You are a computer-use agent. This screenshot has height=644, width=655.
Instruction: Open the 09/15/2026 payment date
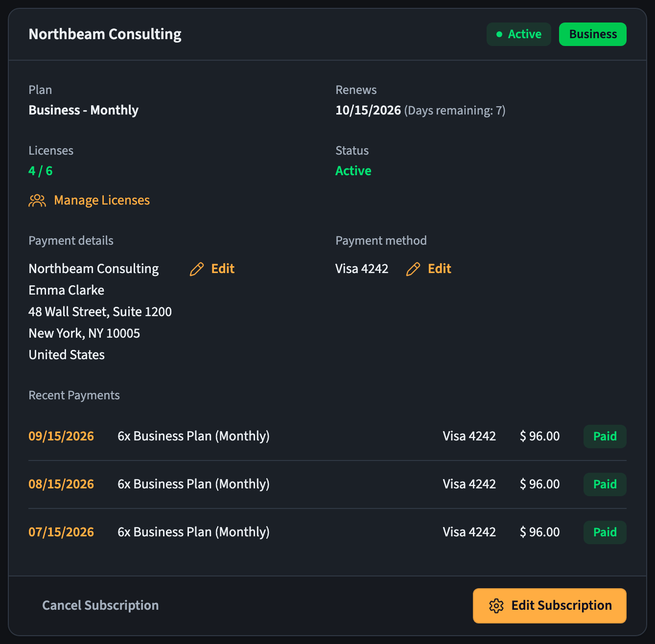(61, 436)
